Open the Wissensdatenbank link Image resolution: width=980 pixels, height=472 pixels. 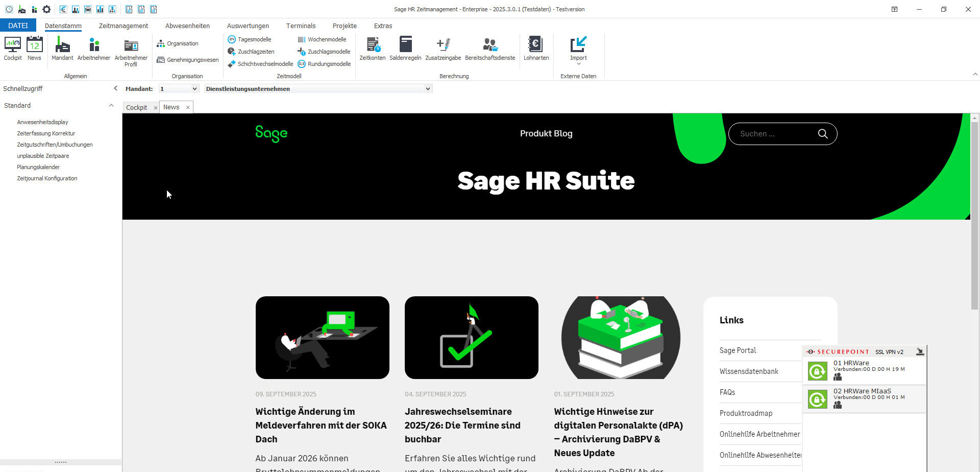click(x=748, y=371)
